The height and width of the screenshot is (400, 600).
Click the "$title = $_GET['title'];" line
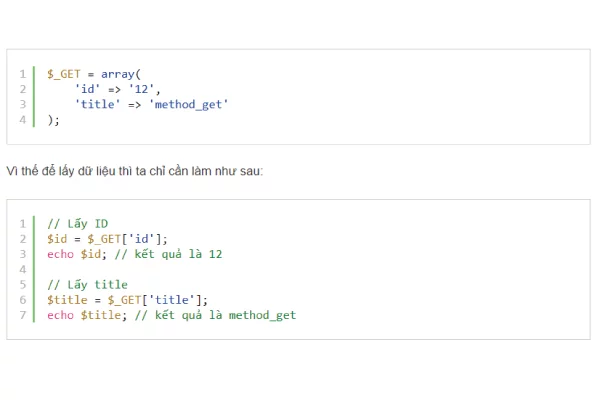(x=127, y=300)
